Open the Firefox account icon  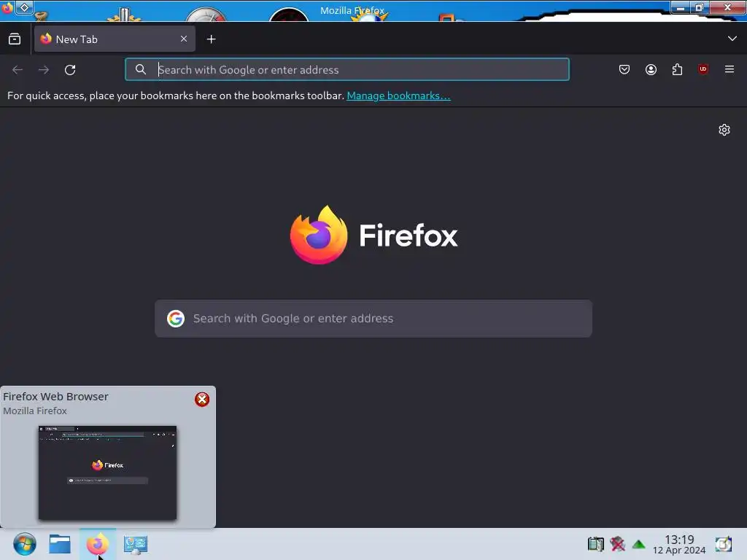click(x=651, y=69)
